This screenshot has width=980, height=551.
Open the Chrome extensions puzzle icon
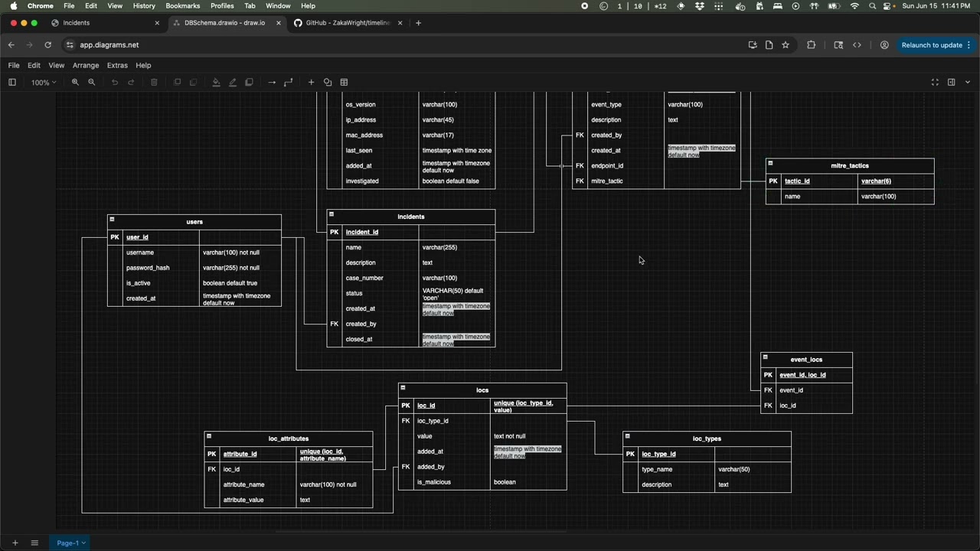click(x=812, y=45)
